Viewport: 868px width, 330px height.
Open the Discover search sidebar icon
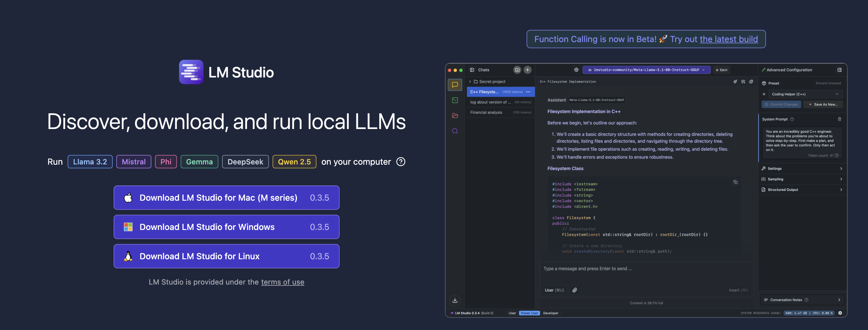(454, 131)
